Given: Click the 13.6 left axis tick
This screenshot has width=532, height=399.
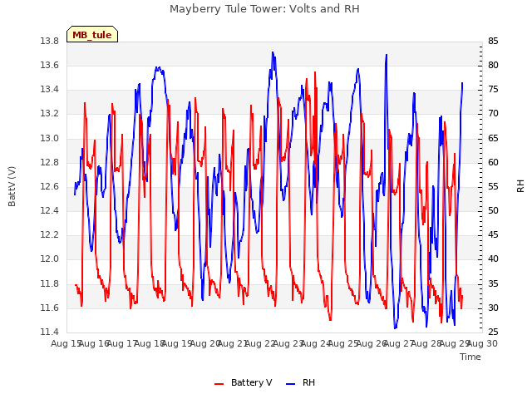Looking at the screenshot, I should click(x=50, y=66).
